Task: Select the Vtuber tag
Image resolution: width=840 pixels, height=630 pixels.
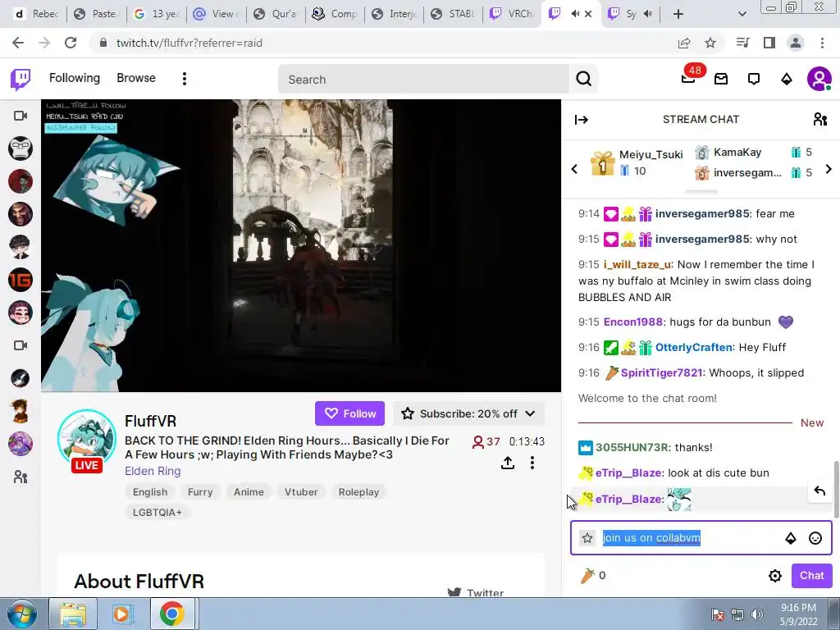Action: pyautogui.click(x=301, y=492)
